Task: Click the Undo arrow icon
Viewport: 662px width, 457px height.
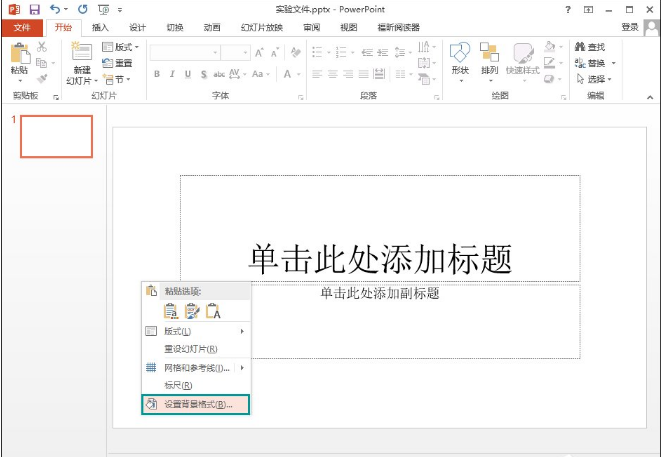Action: (x=55, y=9)
